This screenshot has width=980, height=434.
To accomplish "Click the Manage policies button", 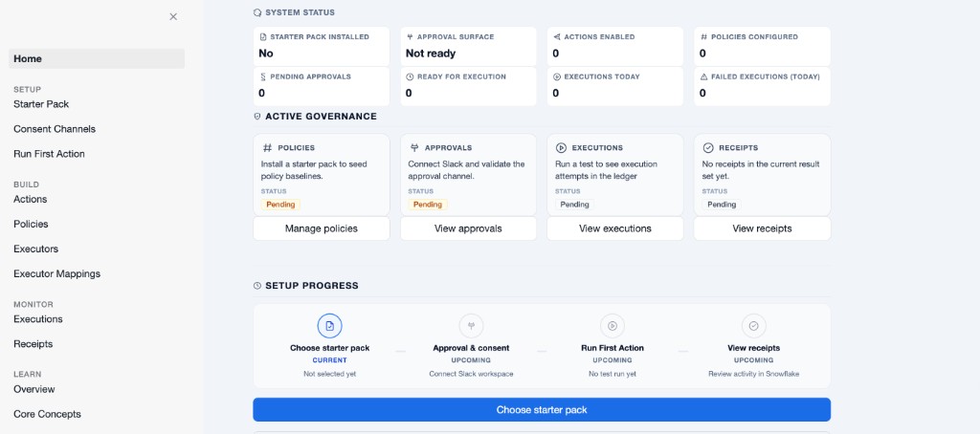I will (x=322, y=228).
